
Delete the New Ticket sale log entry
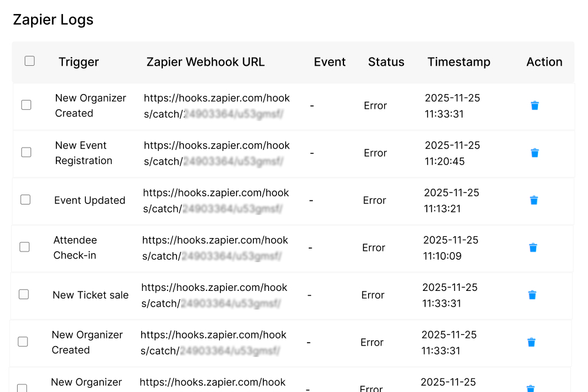tap(532, 295)
